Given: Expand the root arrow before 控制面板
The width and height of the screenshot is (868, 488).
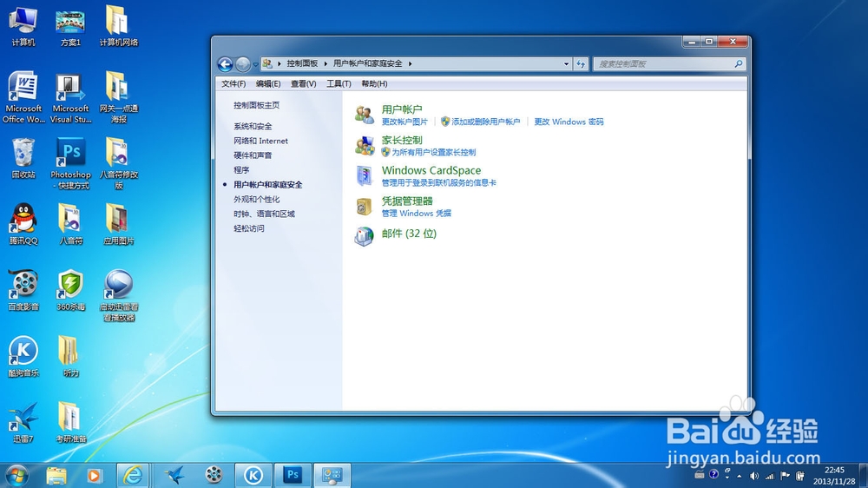Looking at the screenshot, I should coord(279,63).
